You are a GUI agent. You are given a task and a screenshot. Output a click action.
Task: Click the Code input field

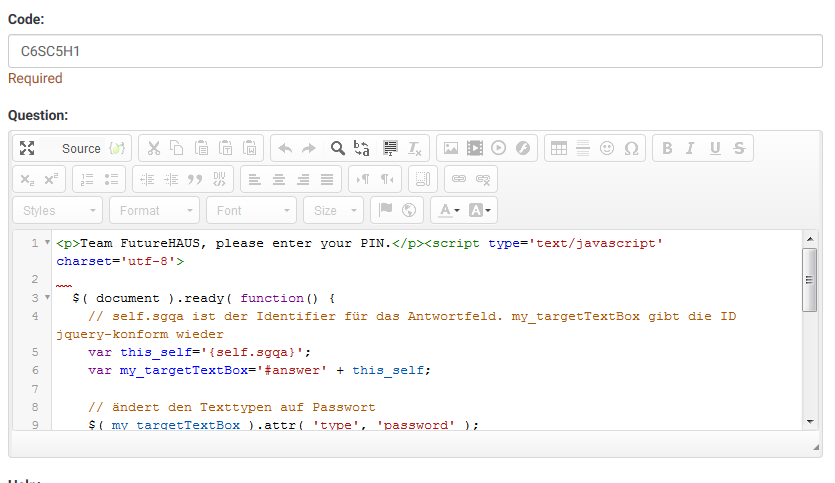pyautogui.click(x=415, y=51)
